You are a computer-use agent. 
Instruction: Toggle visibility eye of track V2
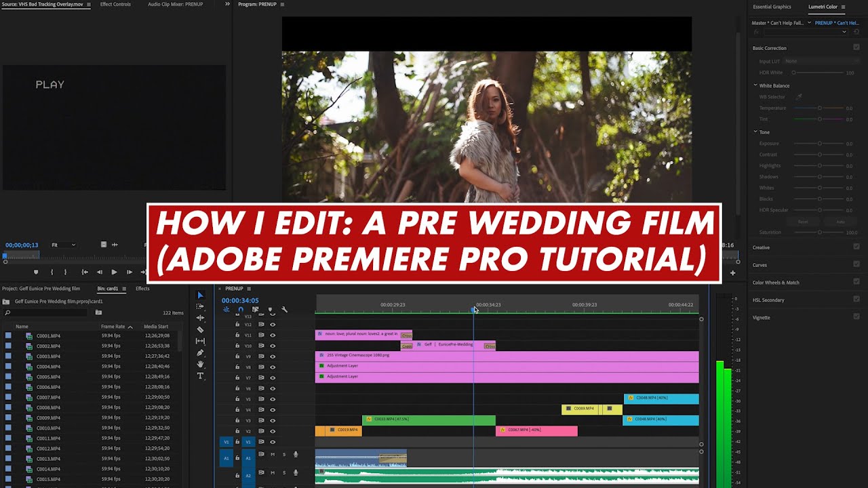pos(273,431)
